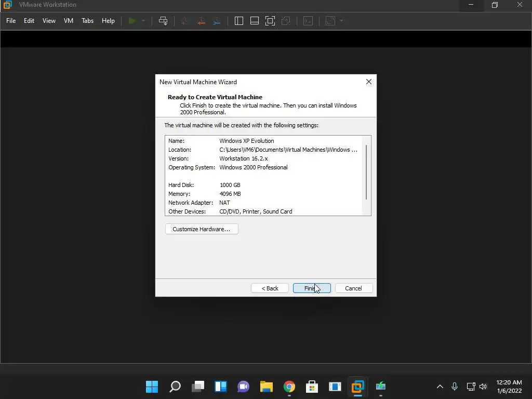The image size is (532, 399).
Task: Click the 1000 GB hard disk value
Action: [230, 185]
